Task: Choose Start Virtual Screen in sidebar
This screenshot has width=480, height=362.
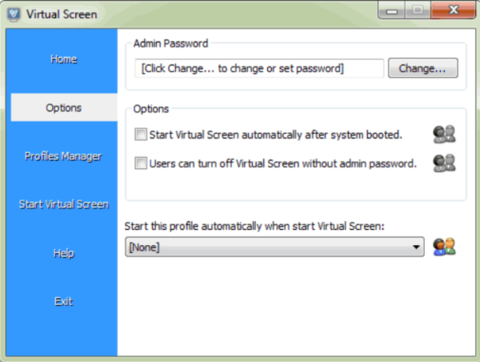Action: [64, 204]
